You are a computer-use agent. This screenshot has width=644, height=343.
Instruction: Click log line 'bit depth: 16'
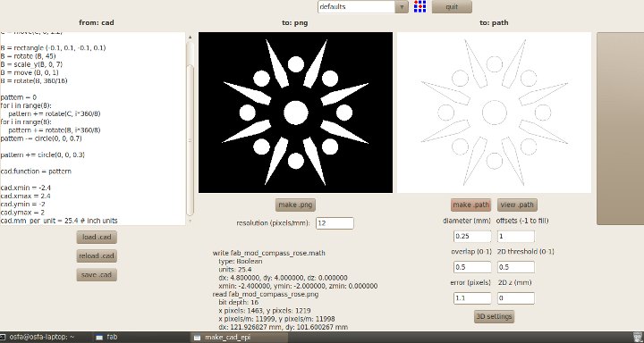tap(239, 303)
